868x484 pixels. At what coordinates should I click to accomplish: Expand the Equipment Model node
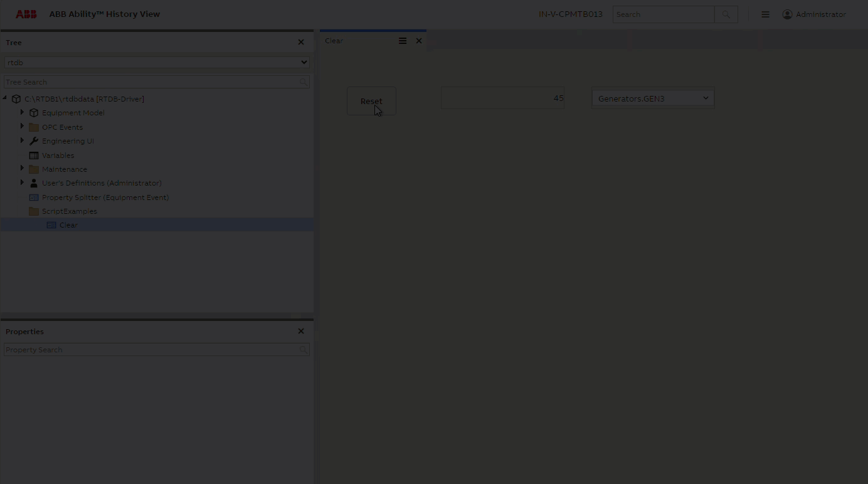click(22, 112)
